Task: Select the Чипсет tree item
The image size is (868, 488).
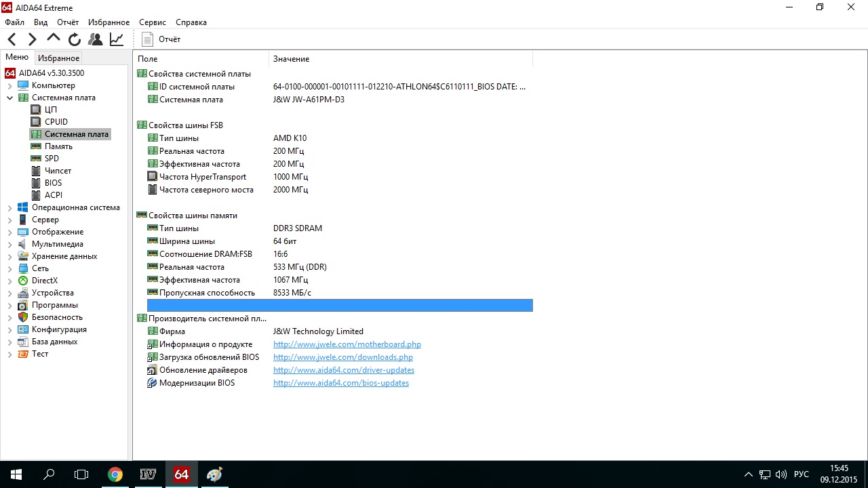Action: (58, 171)
